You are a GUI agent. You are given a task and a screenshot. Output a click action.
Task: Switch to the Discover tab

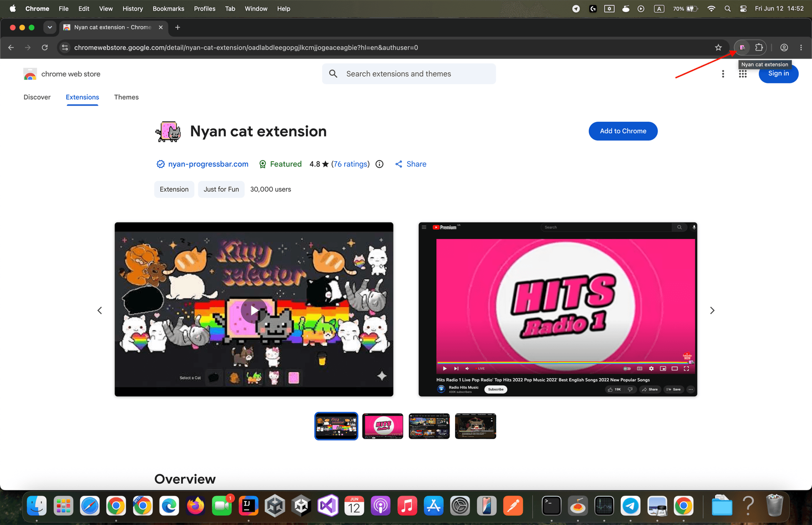[x=37, y=97]
